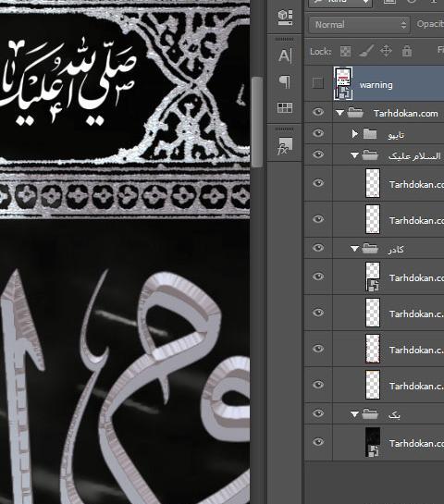Open the grid-shaped panel icon below Paragraph

point(285,107)
